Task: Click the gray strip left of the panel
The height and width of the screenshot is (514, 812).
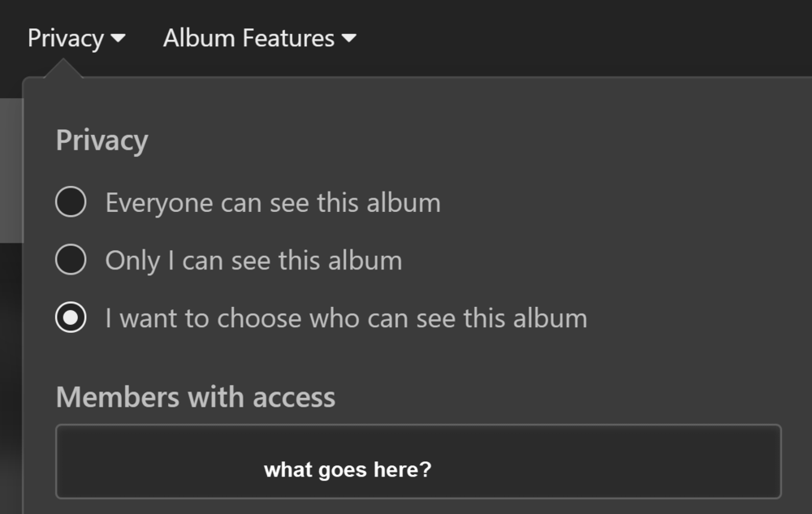Action: (11, 171)
